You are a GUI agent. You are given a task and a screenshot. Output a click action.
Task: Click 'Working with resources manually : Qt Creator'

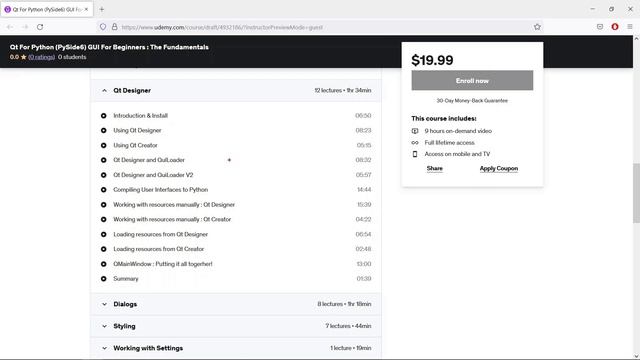(172, 220)
